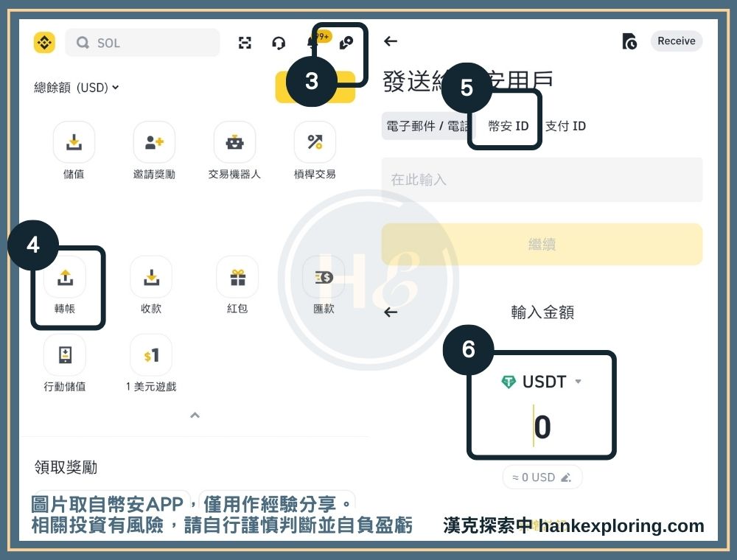Open the QR scan icon
This screenshot has height=560, width=737.
245,43
